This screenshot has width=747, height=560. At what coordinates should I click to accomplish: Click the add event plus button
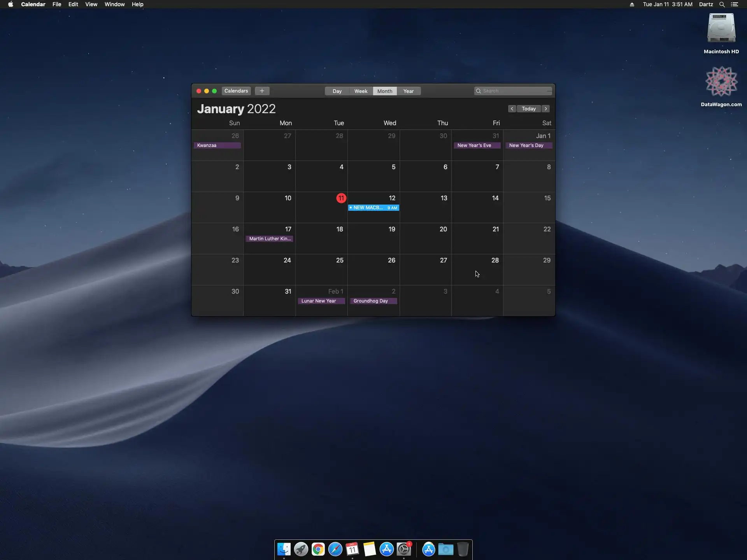[262, 91]
